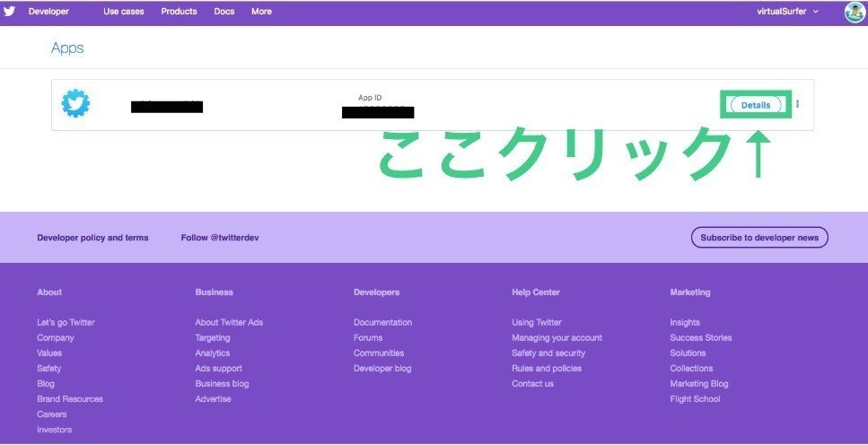
Task: Open Developer policy and terms link
Action: [x=92, y=238]
